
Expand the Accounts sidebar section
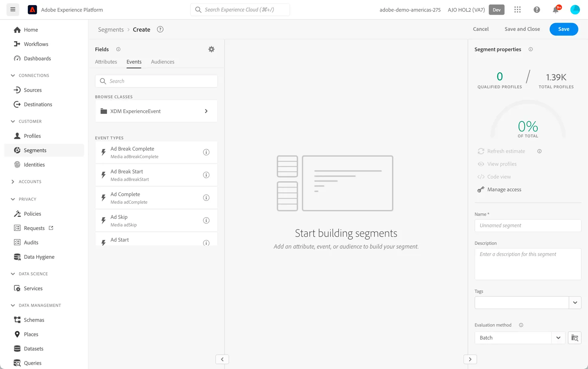coord(13,182)
